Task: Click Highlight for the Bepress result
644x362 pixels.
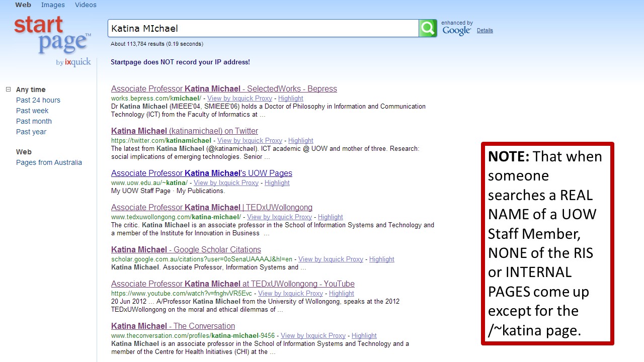Action: 291,99
